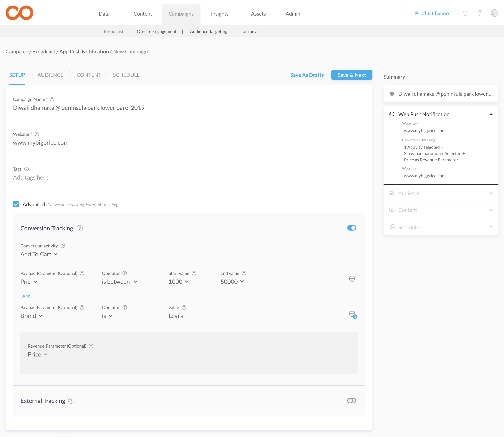Click help icon next to Campaign Name
This screenshot has width=504, height=437.
[x=52, y=99]
